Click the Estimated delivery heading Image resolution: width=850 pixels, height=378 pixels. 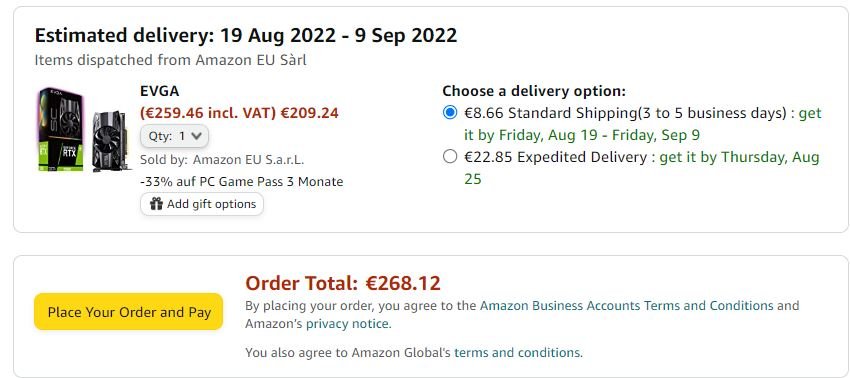[246, 36]
